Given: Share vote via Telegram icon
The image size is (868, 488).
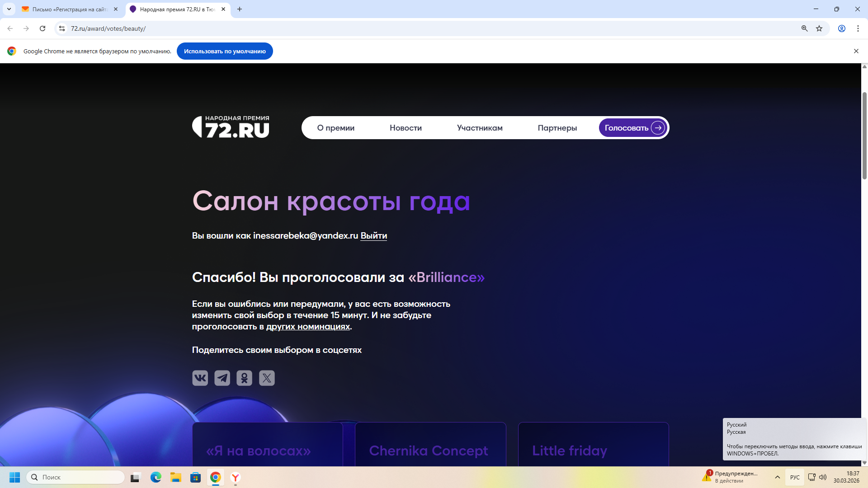Looking at the screenshot, I should [x=222, y=378].
